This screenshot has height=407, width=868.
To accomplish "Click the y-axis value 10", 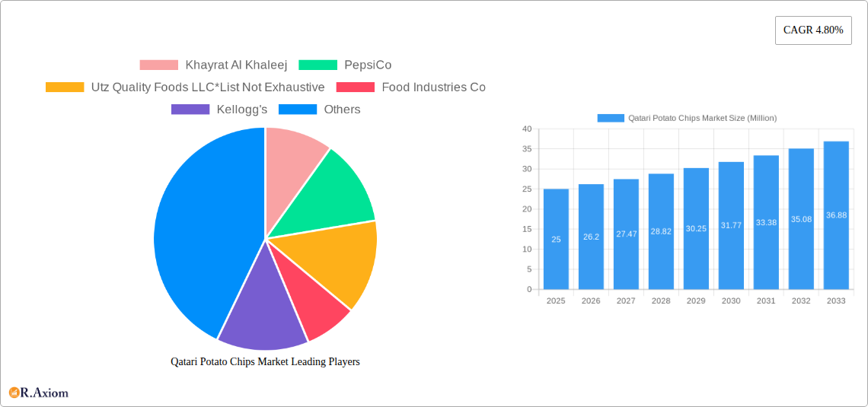I will tap(527, 250).
